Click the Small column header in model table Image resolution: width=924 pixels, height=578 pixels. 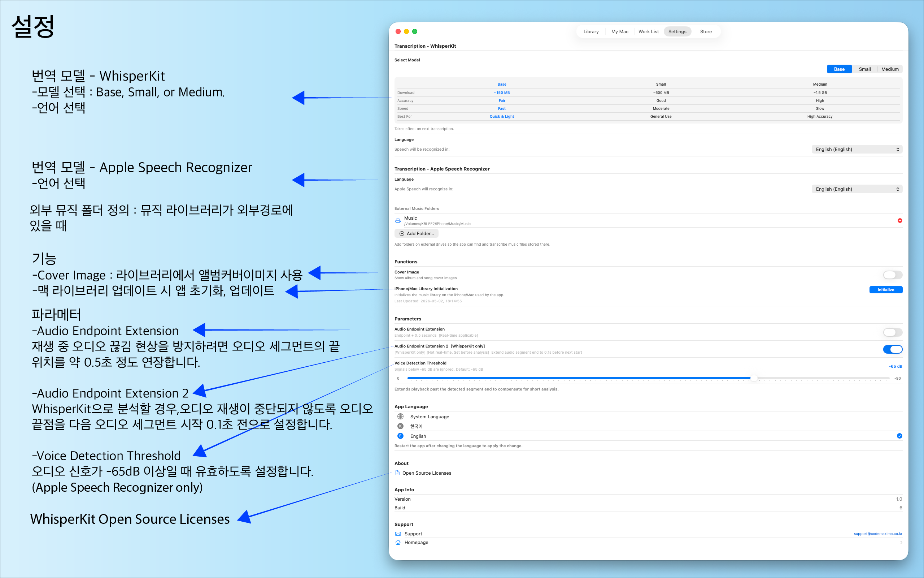[x=661, y=85]
